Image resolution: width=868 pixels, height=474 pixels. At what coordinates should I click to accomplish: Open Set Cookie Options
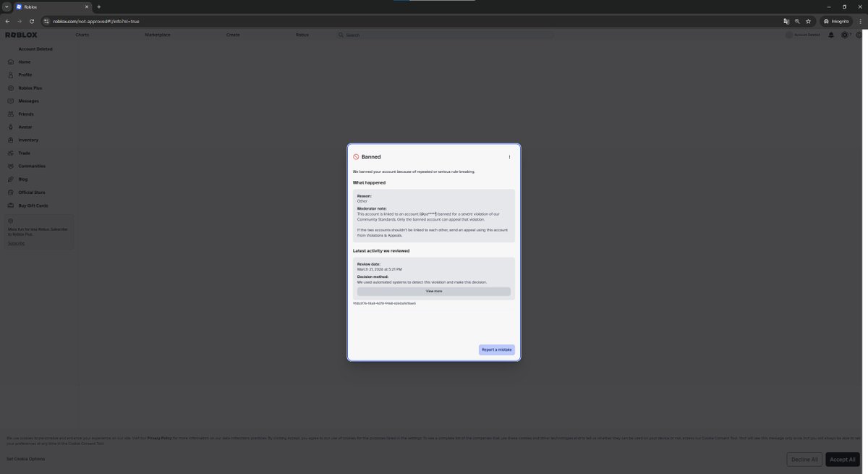click(25, 459)
